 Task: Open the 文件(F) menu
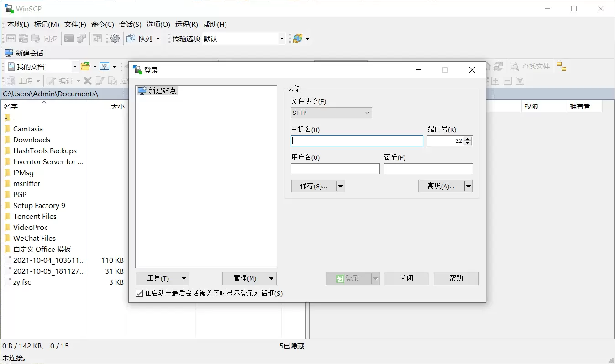coord(75,25)
